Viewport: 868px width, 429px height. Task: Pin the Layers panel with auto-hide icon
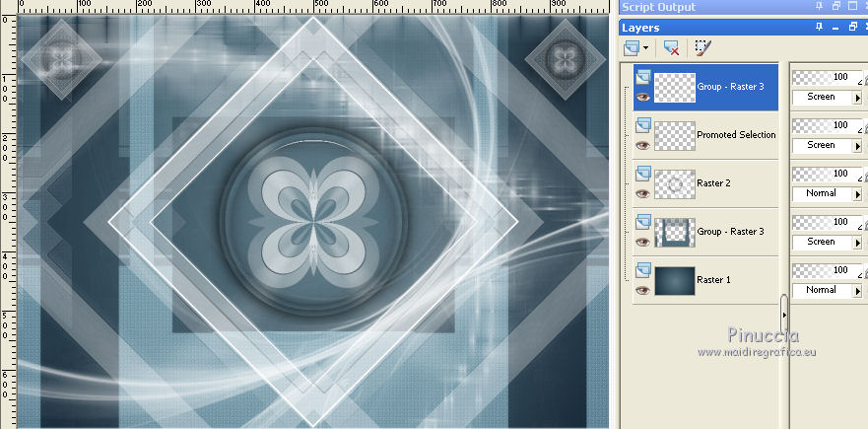pyautogui.click(x=820, y=28)
